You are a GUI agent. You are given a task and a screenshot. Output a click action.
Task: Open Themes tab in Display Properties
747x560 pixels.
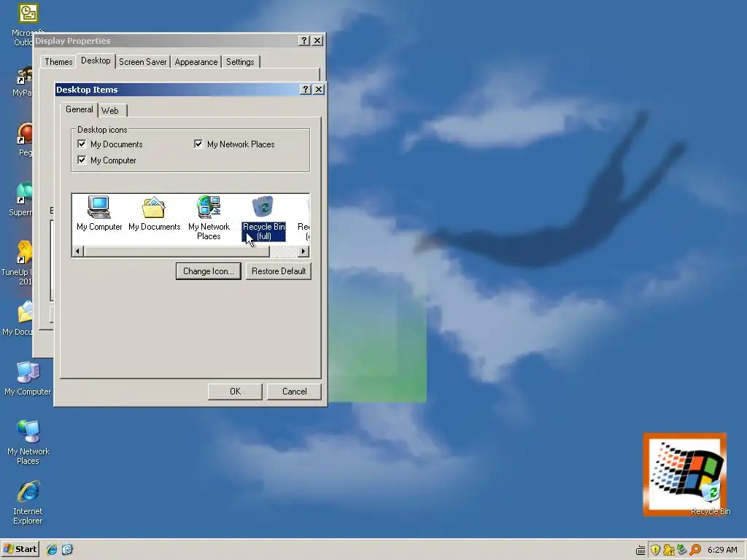pyautogui.click(x=58, y=62)
